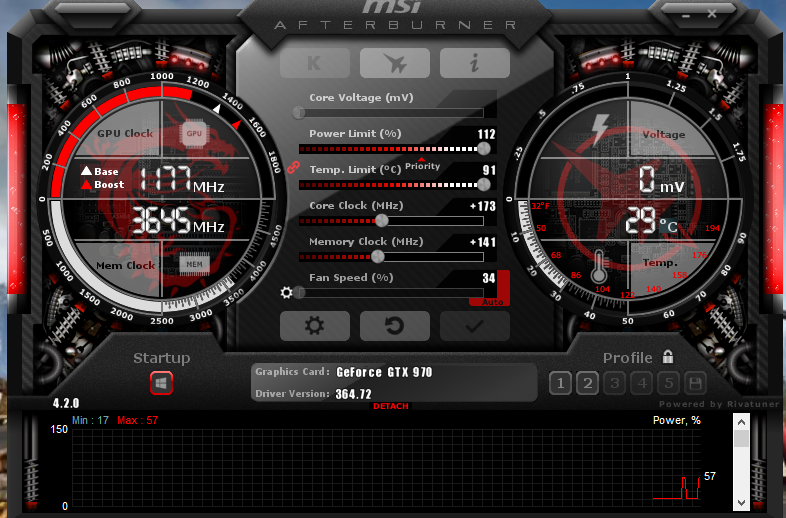The height and width of the screenshot is (518, 786).
Task: Click the Fan Speed value 34
Action: tap(489, 278)
